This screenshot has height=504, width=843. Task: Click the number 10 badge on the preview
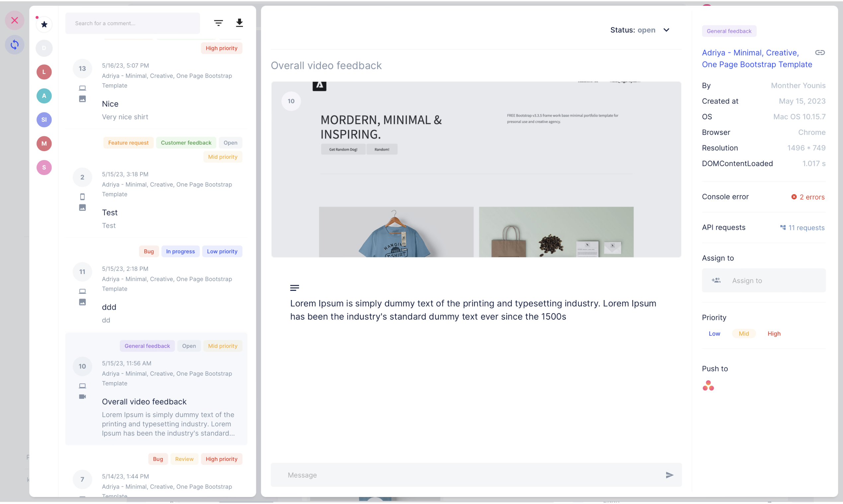pyautogui.click(x=291, y=101)
